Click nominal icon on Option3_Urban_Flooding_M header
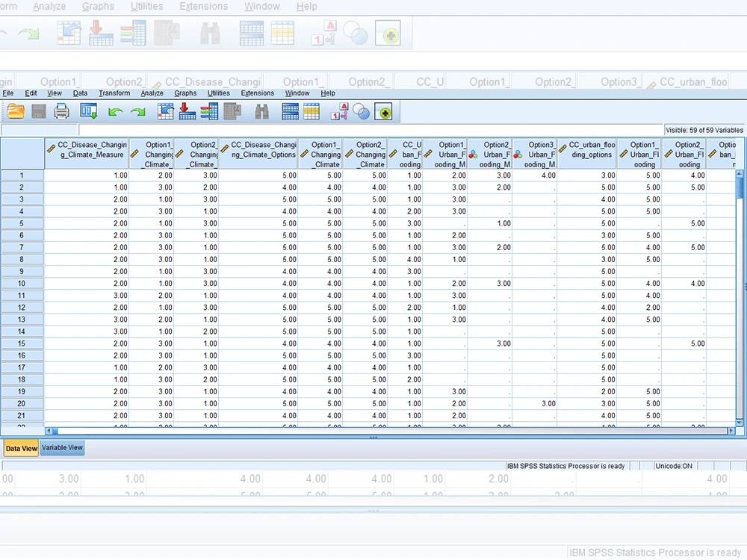Viewport: 747px width, 560px height. pos(518,155)
